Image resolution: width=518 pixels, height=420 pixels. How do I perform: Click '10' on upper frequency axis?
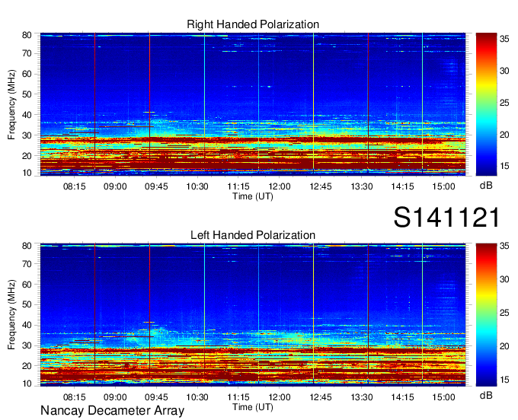click(27, 173)
